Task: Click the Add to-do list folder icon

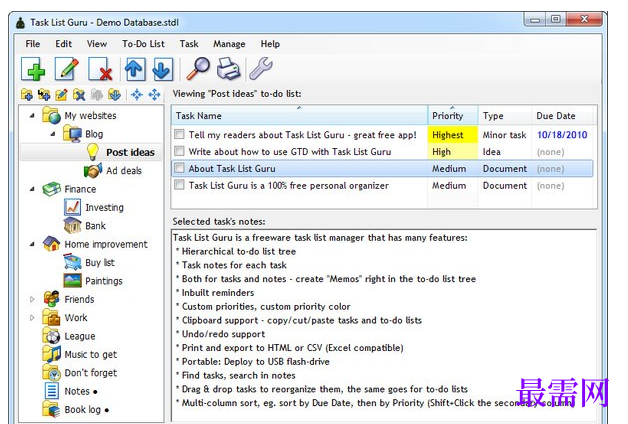Action: click(x=26, y=95)
